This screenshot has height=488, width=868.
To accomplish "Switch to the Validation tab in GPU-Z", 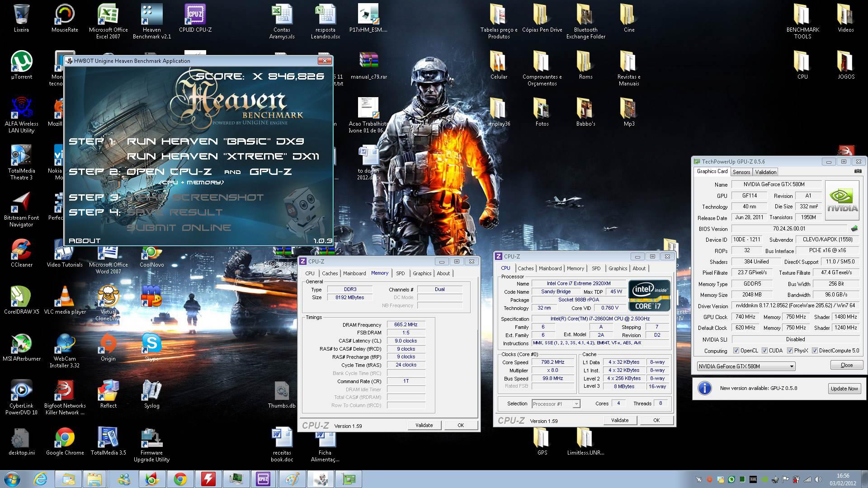I will (x=766, y=172).
